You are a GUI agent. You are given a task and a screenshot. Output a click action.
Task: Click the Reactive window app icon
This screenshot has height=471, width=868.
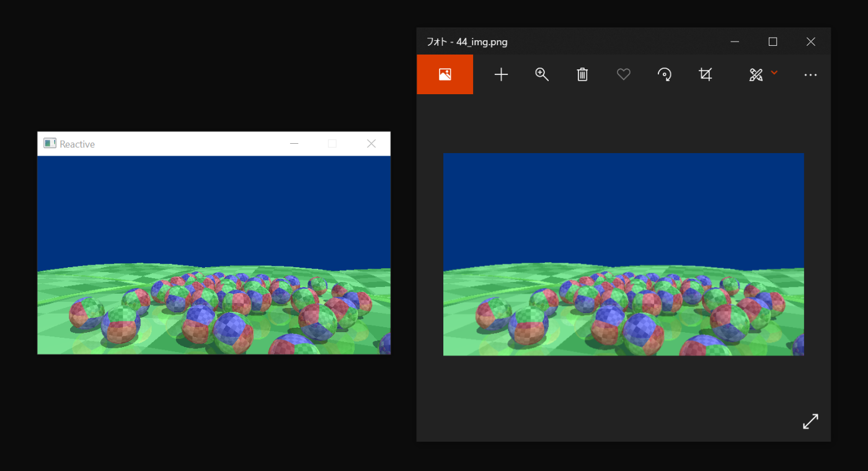tap(50, 143)
